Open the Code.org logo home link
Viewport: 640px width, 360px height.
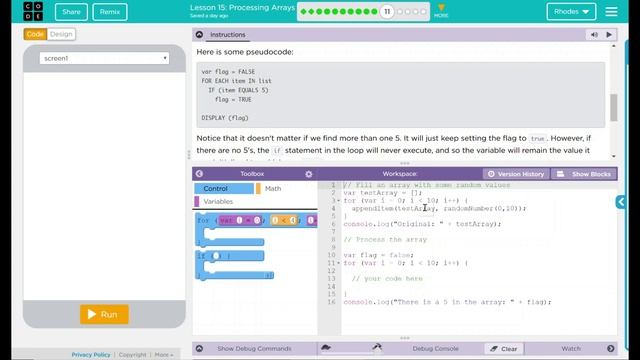click(33, 11)
